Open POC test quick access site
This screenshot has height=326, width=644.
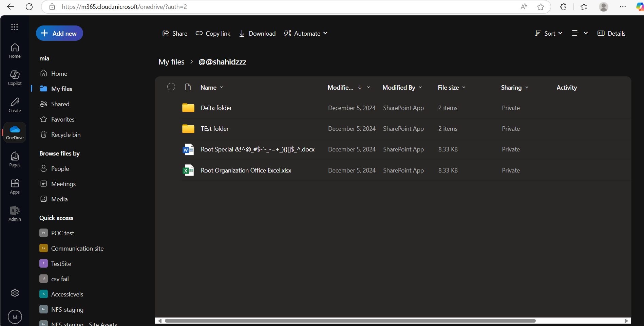[62, 233]
